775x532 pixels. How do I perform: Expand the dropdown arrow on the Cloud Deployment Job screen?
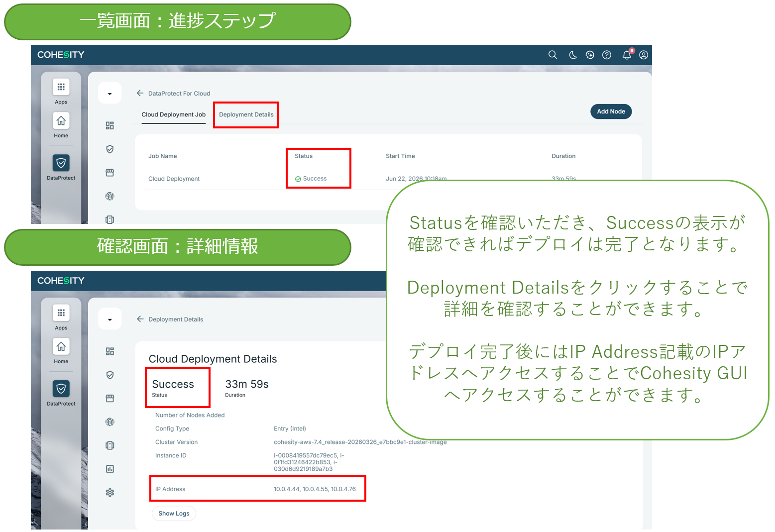[x=110, y=93]
